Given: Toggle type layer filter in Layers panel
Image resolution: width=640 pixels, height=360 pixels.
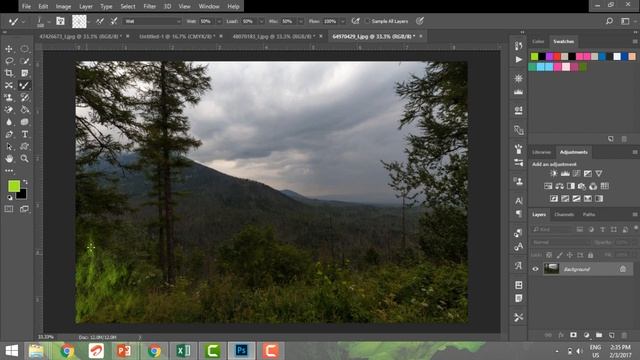Looking at the screenshot, I should (x=602, y=230).
